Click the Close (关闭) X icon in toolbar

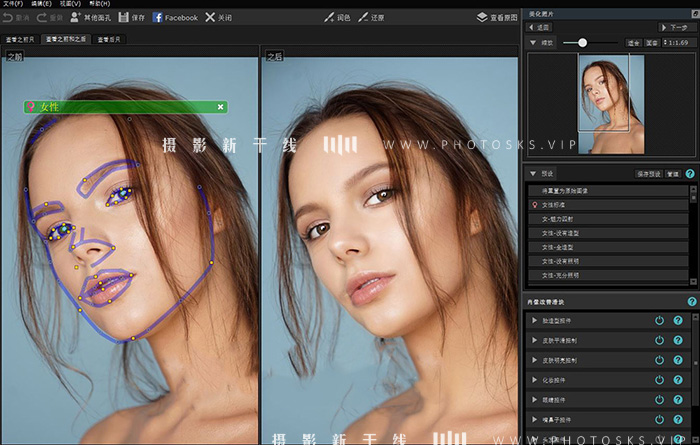tap(210, 17)
